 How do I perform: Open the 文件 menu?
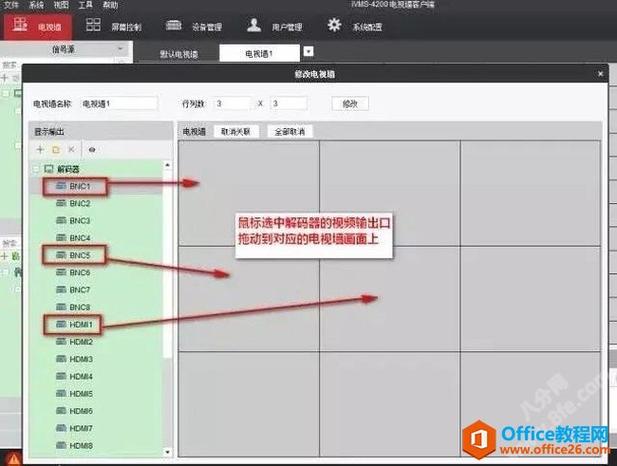tap(11, 5)
